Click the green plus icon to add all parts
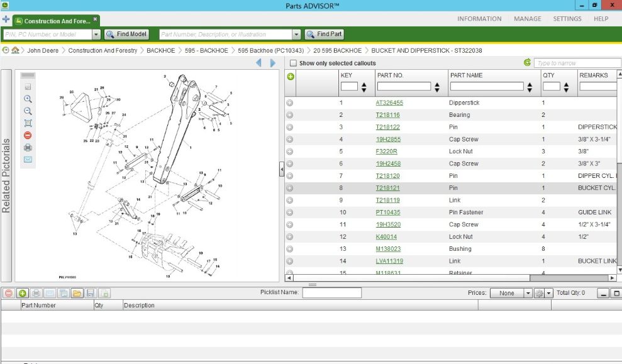The height and width of the screenshot is (364, 622). point(289,75)
